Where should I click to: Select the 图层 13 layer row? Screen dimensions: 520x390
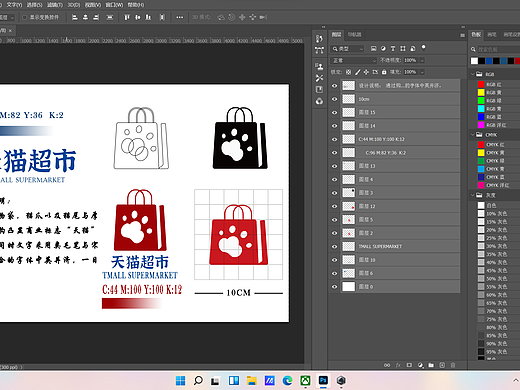(x=395, y=166)
